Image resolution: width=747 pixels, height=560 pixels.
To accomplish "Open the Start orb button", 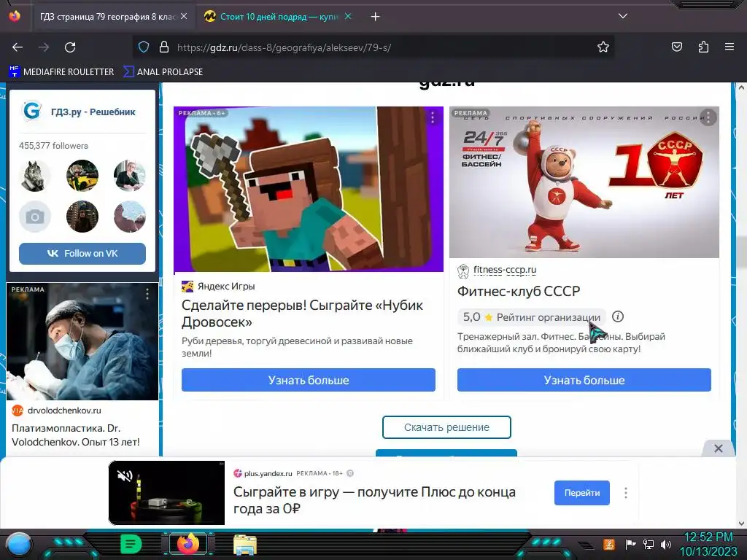I will pos(18,545).
